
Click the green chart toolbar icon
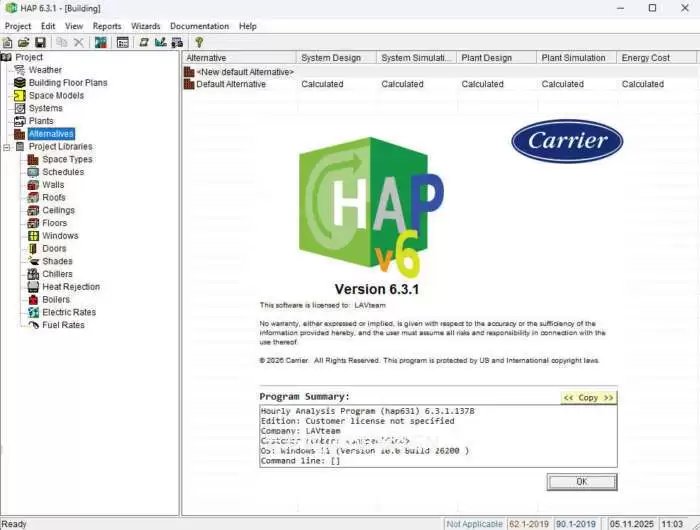point(160,42)
